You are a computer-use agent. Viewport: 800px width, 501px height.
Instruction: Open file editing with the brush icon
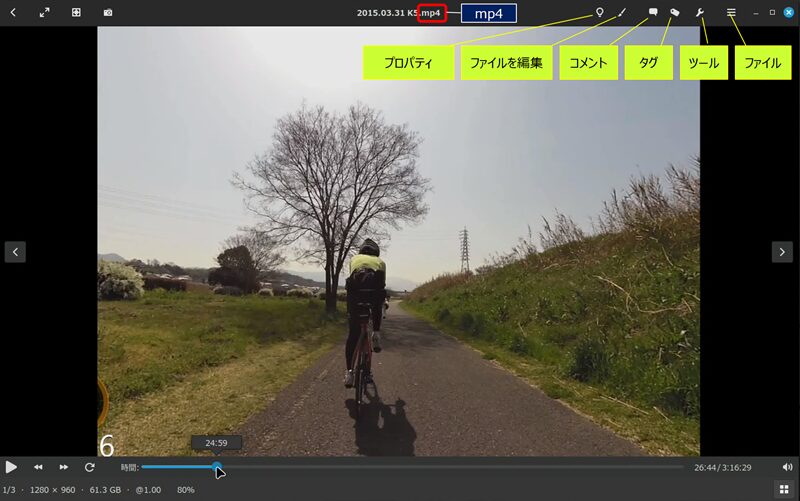click(x=622, y=12)
